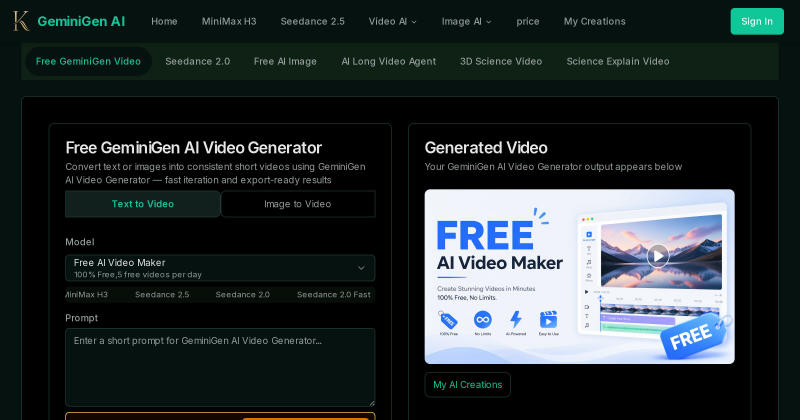Switch to Image to Video mode

click(x=298, y=204)
